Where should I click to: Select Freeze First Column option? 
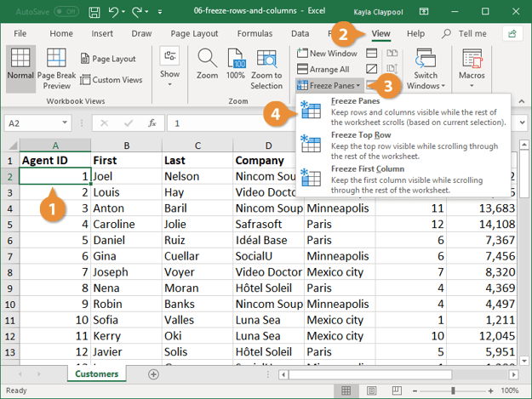coord(367,168)
